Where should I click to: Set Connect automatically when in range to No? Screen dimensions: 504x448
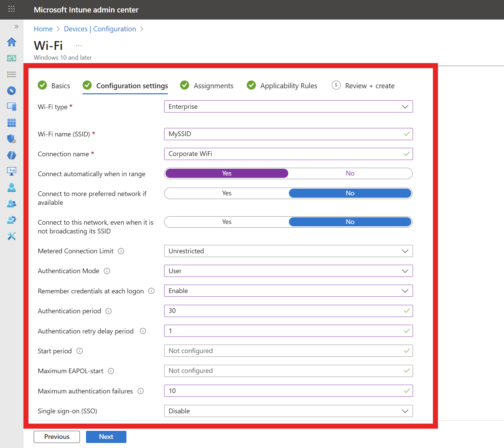click(350, 173)
